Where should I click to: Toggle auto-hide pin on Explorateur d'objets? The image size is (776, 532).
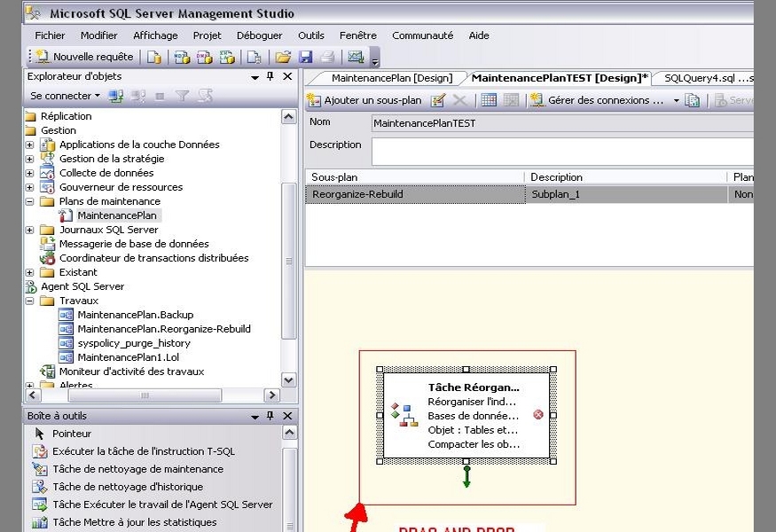click(270, 76)
